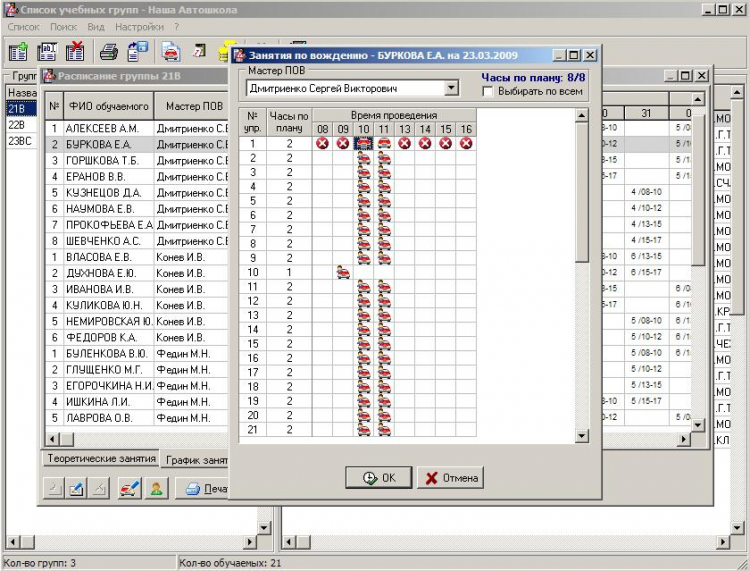This screenshot has height=571, width=750.
Task: Switch to the Теоретические занятия tab
Action: pos(101,459)
